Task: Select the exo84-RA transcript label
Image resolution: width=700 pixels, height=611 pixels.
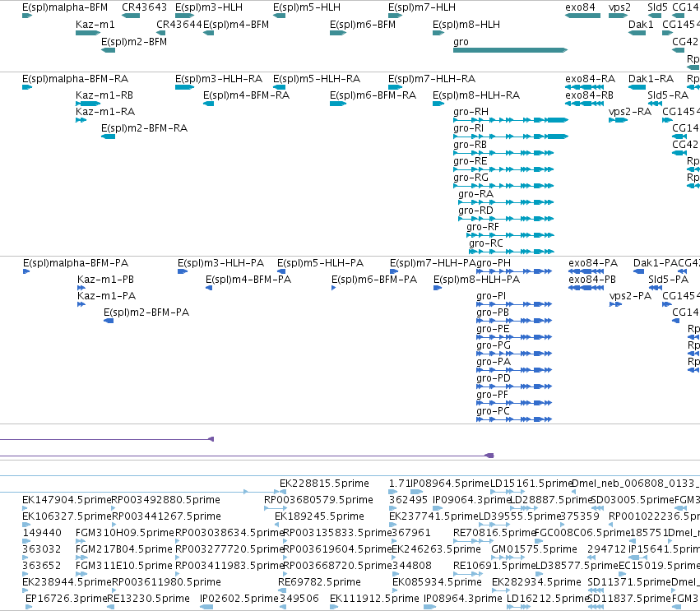Action: [590, 79]
